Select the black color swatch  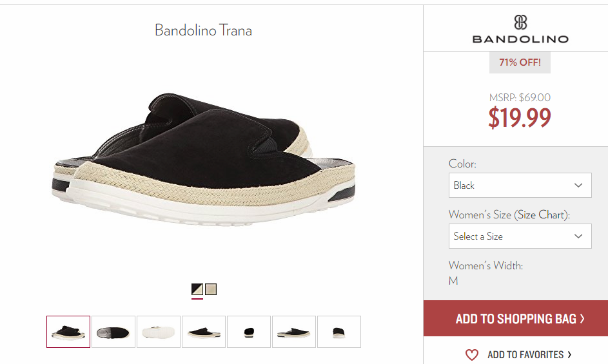(x=197, y=289)
